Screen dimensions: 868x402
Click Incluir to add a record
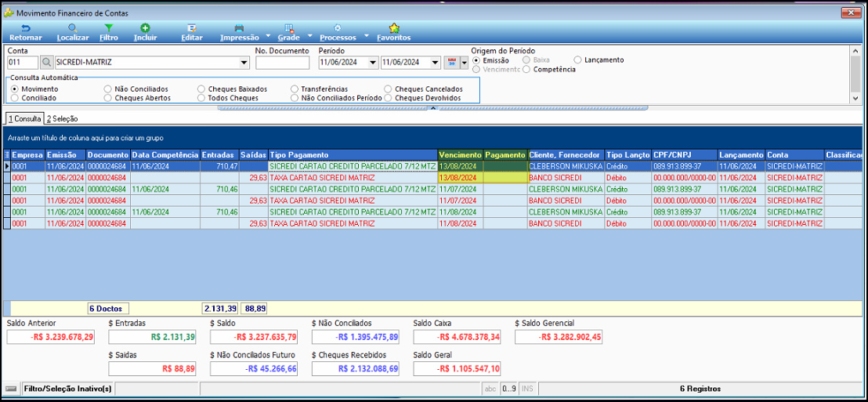click(x=145, y=27)
